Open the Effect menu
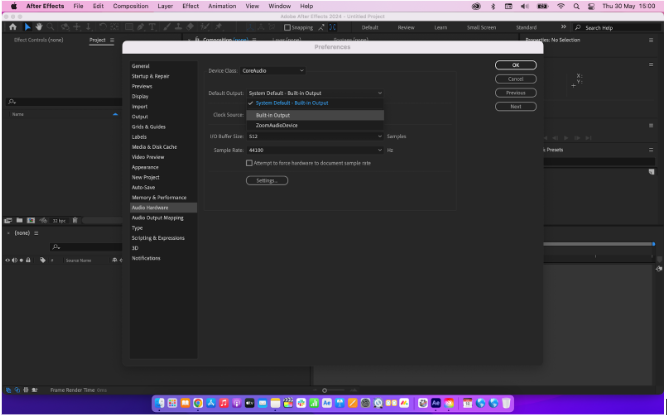Screen dimensions: 667x415 pyautogui.click(x=191, y=6)
